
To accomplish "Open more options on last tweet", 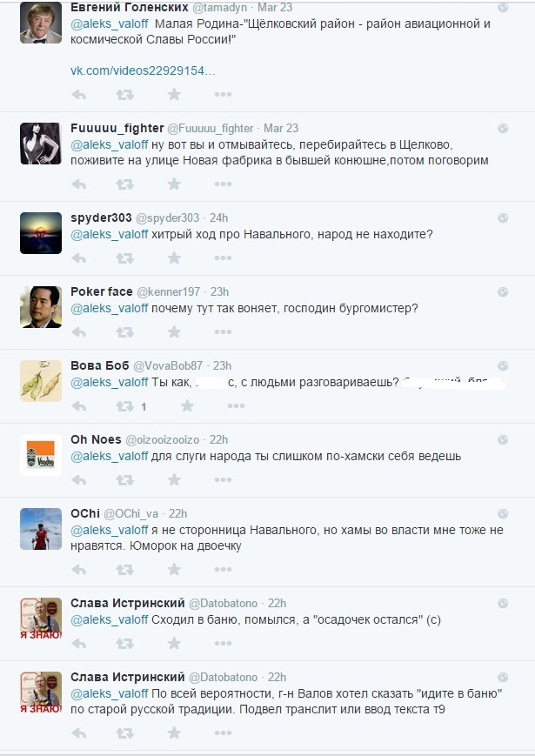I will pyautogui.click(x=224, y=734).
